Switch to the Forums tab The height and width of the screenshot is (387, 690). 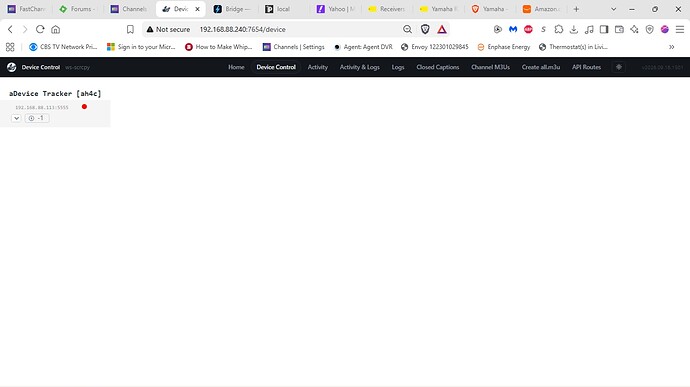pos(77,9)
